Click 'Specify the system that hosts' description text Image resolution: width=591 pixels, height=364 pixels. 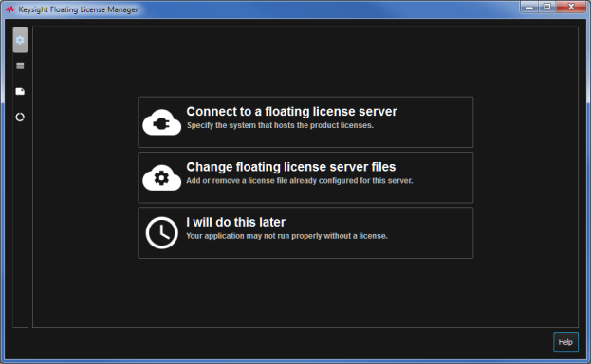pyautogui.click(x=280, y=125)
